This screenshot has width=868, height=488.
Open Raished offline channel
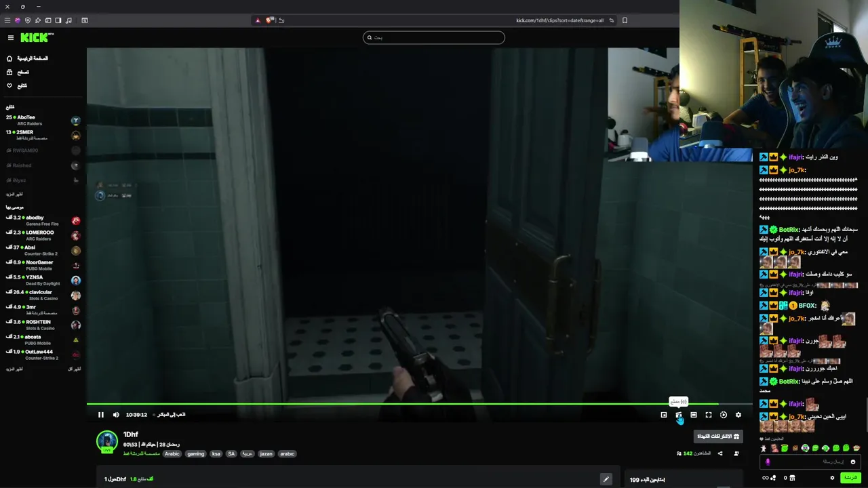click(x=43, y=165)
